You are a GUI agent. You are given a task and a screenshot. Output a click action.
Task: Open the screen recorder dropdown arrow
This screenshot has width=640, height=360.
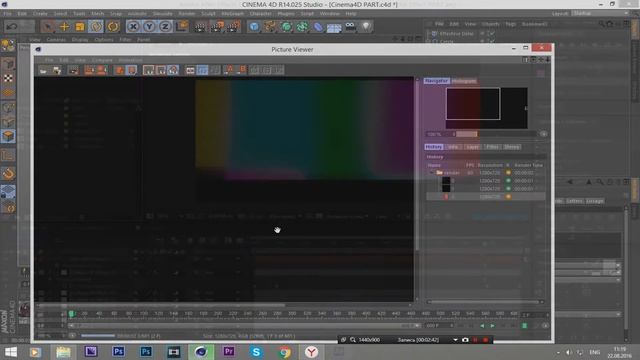(455, 340)
